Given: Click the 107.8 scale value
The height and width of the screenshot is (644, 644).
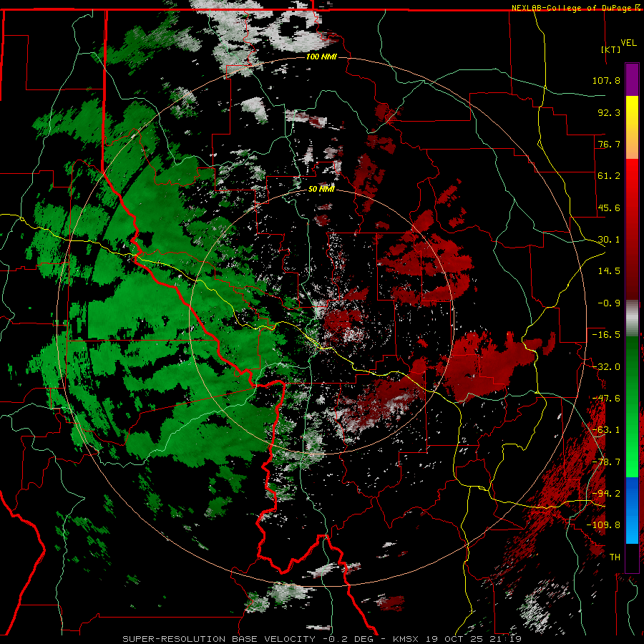Looking at the screenshot, I should tap(606, 80).
